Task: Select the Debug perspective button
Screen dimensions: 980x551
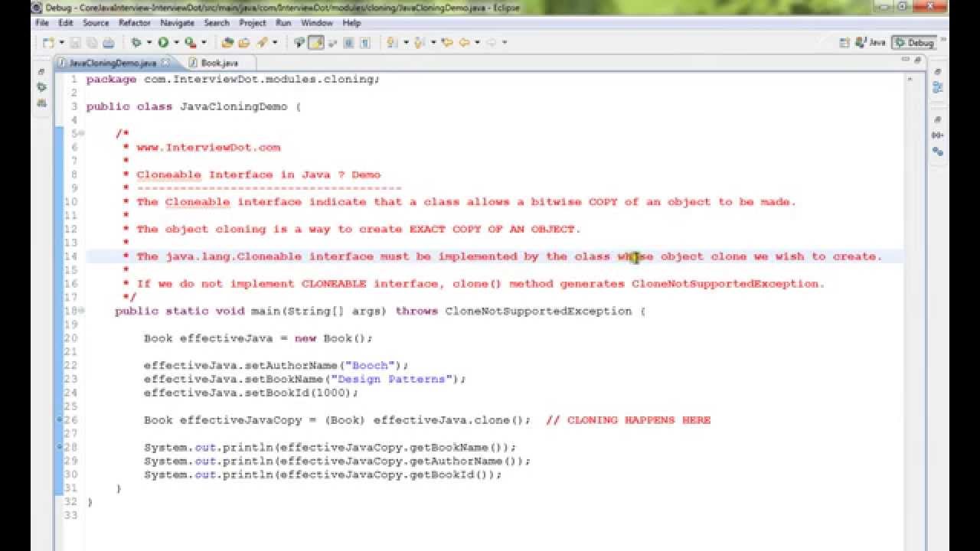Action: pyautogui.click(x=915, y=43)
